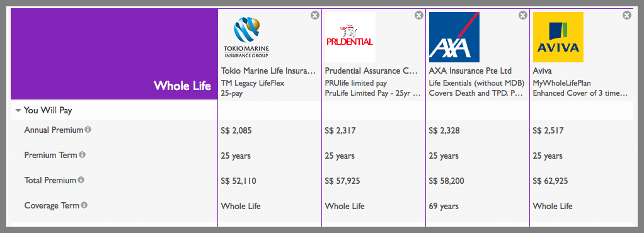This screenshot has width=644, height=233.
Task: Open Prudential Assurance company link
Action: point(371,71)
